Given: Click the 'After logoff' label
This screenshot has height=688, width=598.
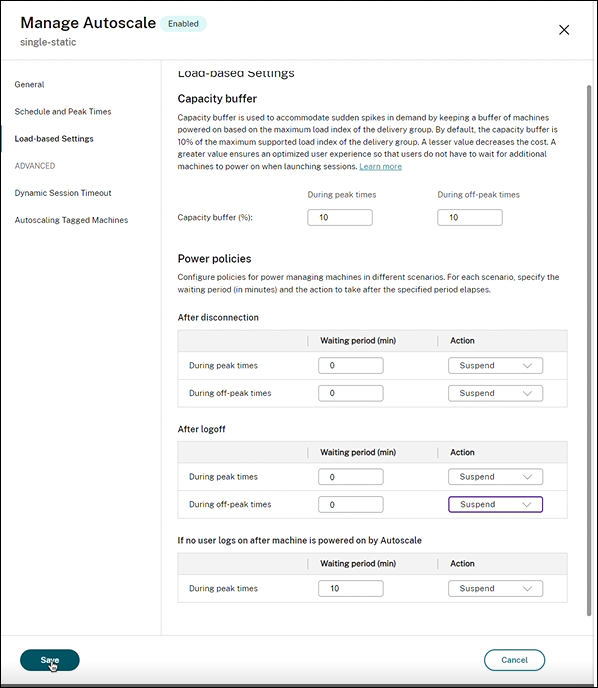Looking at the screenshot, I should [201, 429].
